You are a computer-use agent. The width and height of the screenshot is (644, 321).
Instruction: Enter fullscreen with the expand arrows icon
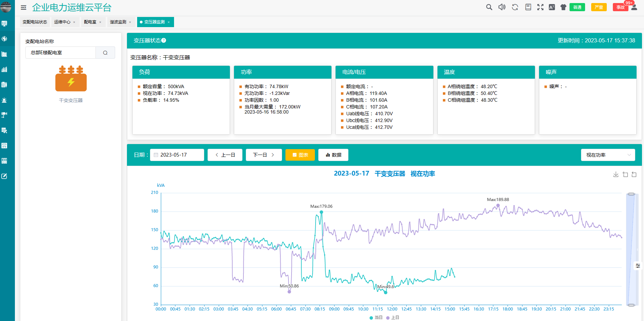pos(540,7)
